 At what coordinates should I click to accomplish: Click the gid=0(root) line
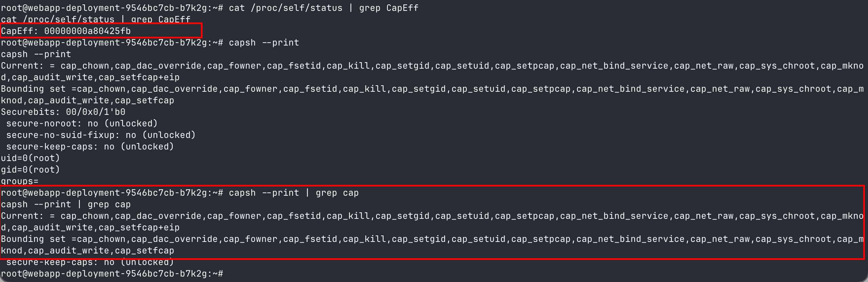pyautogui.click(x=31, y=170)
